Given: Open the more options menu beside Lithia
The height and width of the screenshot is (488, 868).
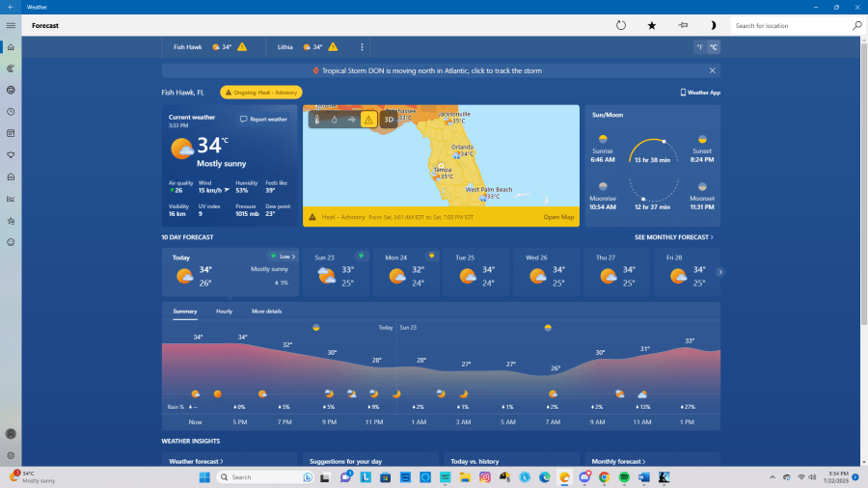Looking at the screenshot, I should tap(363, 46).
